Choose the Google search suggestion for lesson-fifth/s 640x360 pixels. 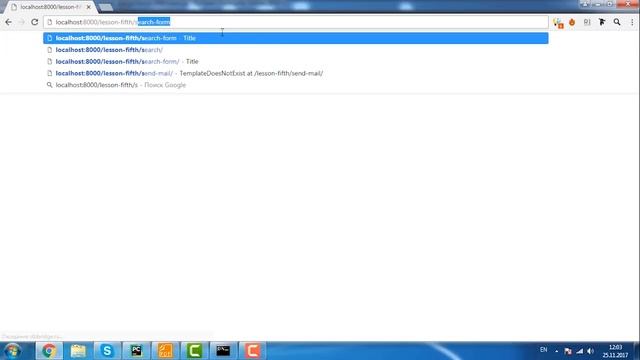[296, 85]
